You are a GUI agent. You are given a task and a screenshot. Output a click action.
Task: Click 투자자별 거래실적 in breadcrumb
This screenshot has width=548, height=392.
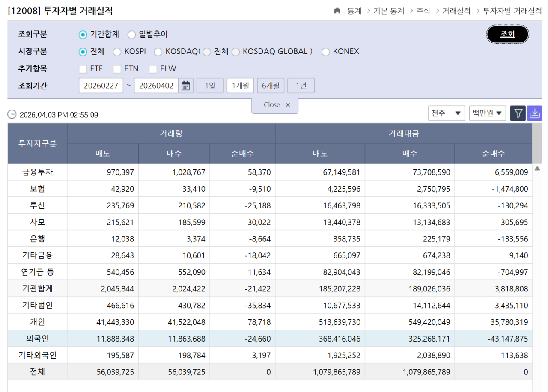click(512, 11)
